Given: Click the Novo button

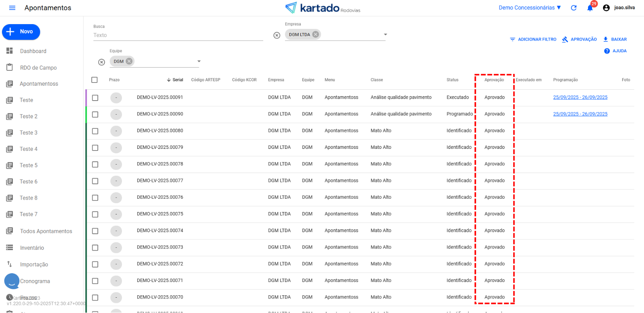Looking at the screenshot, I should point(21,32).
